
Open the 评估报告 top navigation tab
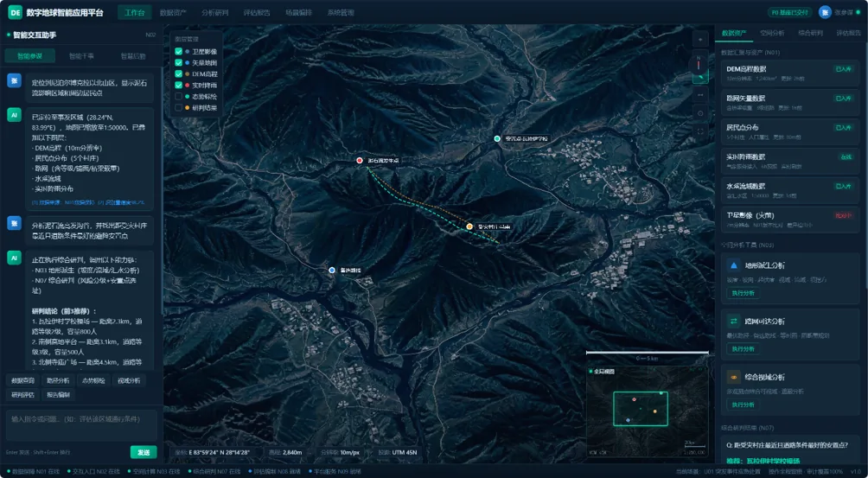click(x=257, y=12)
